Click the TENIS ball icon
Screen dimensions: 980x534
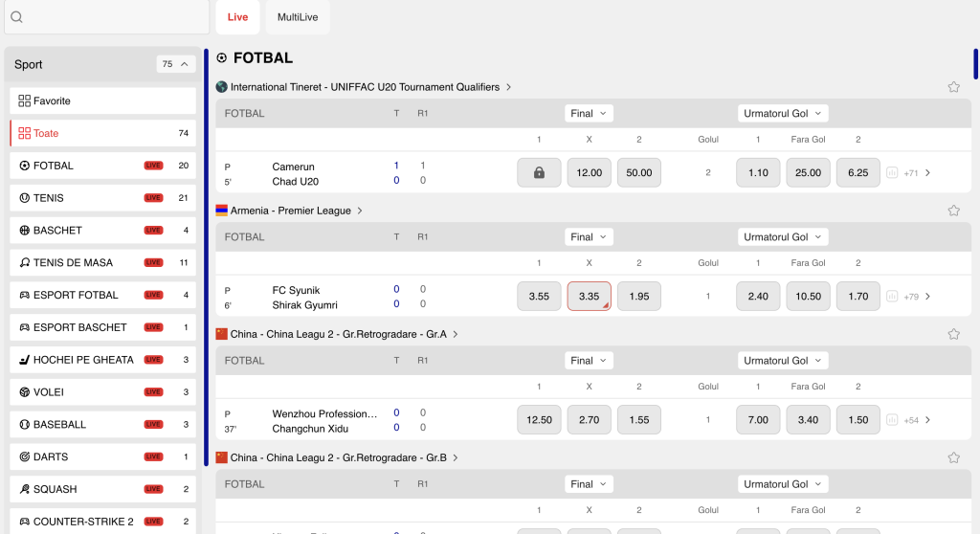(24, 197)
